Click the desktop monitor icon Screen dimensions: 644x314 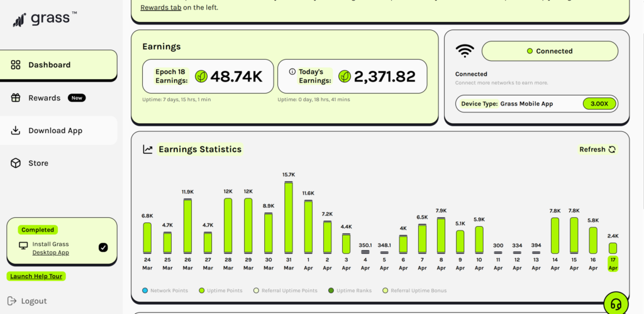pos(23,246)
